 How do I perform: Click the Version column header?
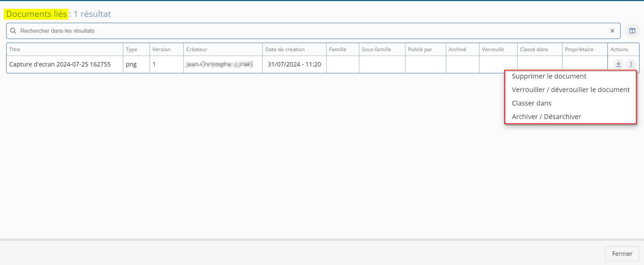(161, 49)
